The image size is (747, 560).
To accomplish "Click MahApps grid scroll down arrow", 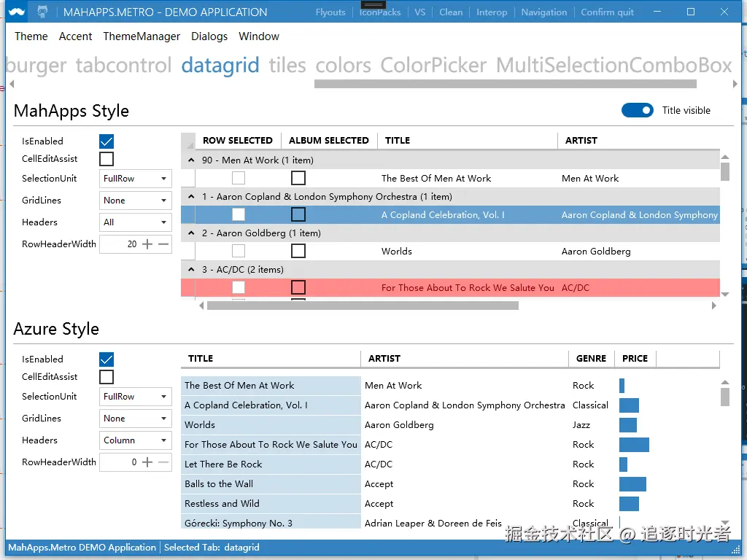I will [725, 295].
